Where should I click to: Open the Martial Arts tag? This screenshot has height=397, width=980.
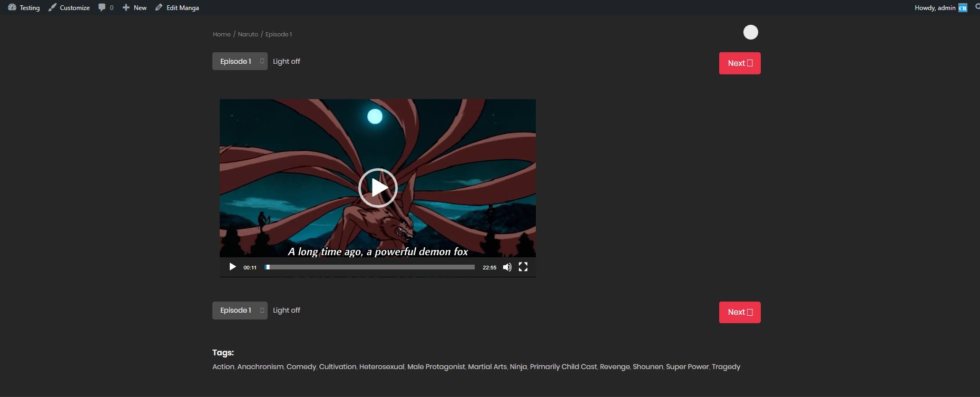point(487,367)
